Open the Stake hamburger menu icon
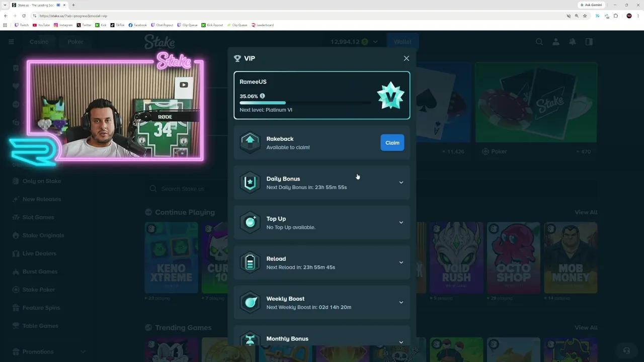Viewport: 644px width, 362px height. click(11, 42)
